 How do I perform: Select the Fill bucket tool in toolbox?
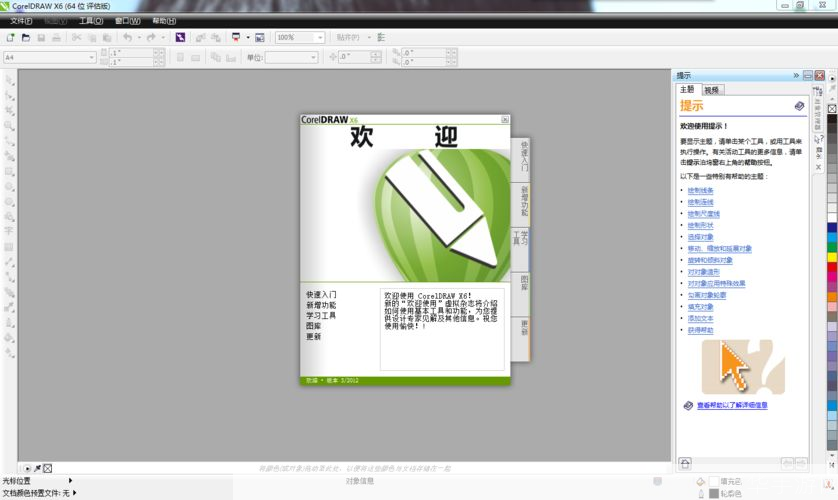[x=9, y=338]
